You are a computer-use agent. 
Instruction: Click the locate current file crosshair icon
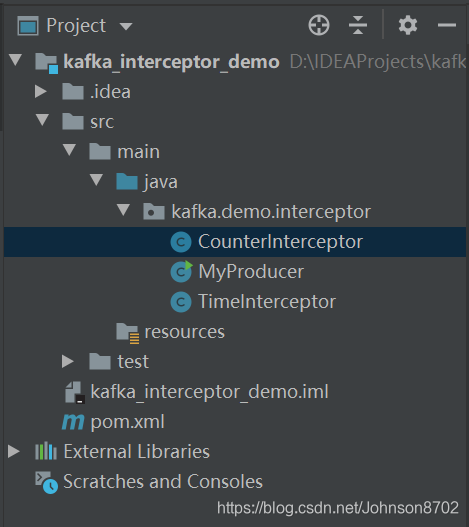(319, 25)
